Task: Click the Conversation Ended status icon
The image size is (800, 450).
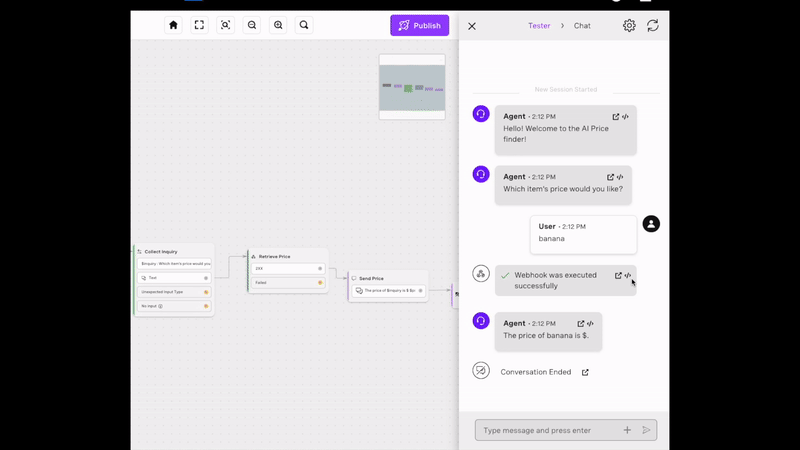Action: click(x=481, y=370)
